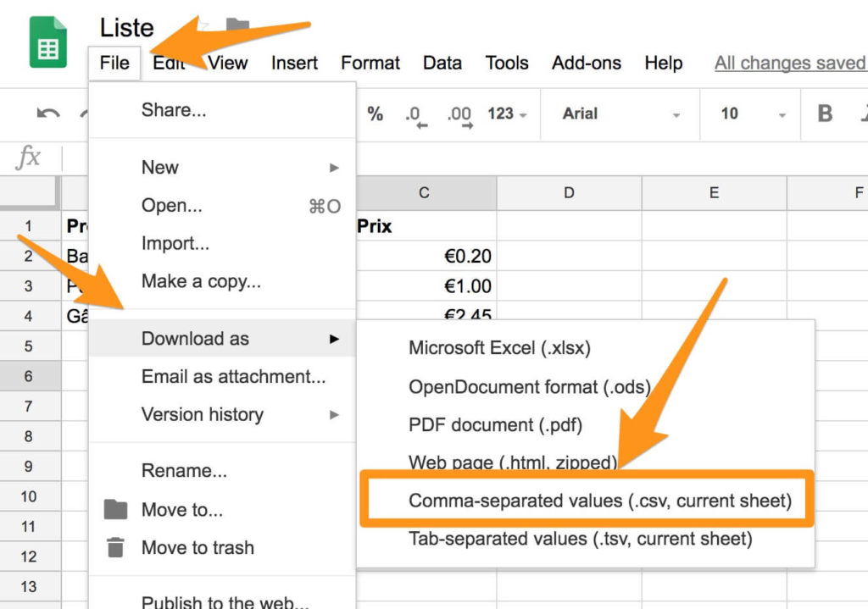This screenshot has height=609, width=868.
Task: Open the 123 number format dropdown
Action: pyautogui.click(x=507, y=114)
